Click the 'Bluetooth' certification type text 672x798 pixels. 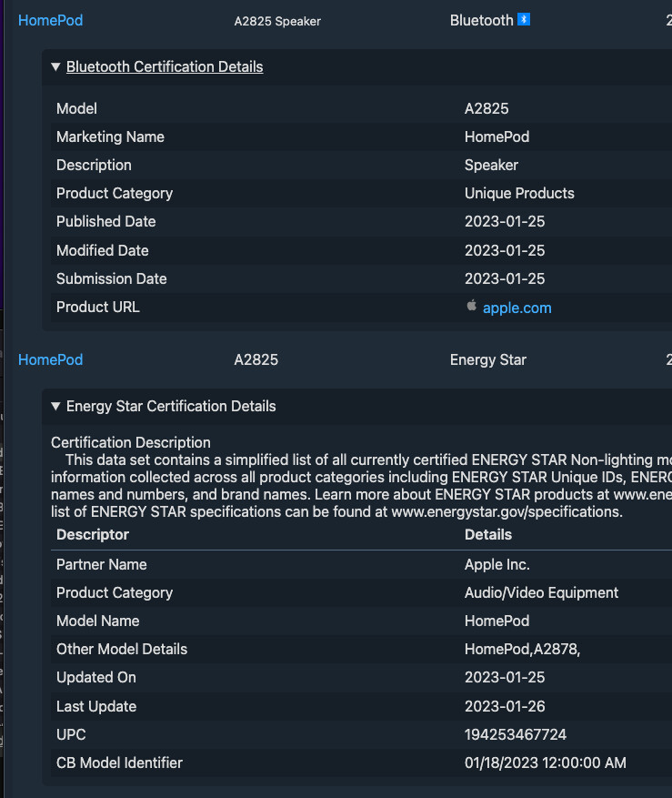click(x=481, y=20)
